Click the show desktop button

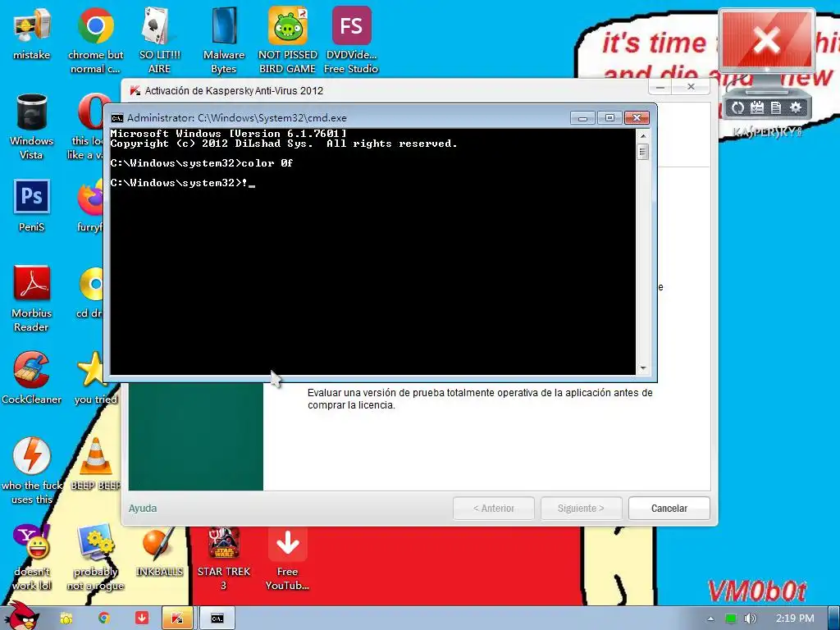point(834,619)
